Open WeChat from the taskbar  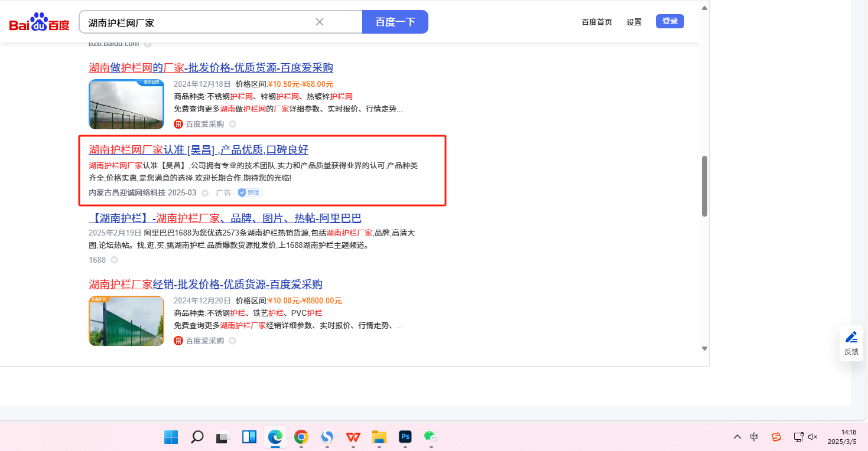pyautogui.click(x=431, y=437)
